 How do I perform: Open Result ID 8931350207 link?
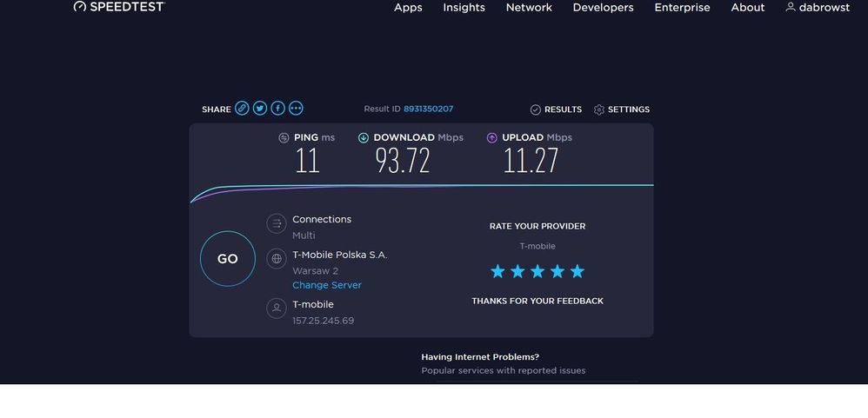click(428, 109)
